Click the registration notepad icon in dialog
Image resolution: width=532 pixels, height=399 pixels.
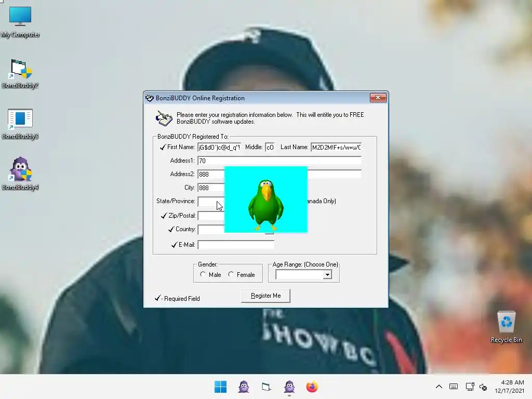coord(164,118)
